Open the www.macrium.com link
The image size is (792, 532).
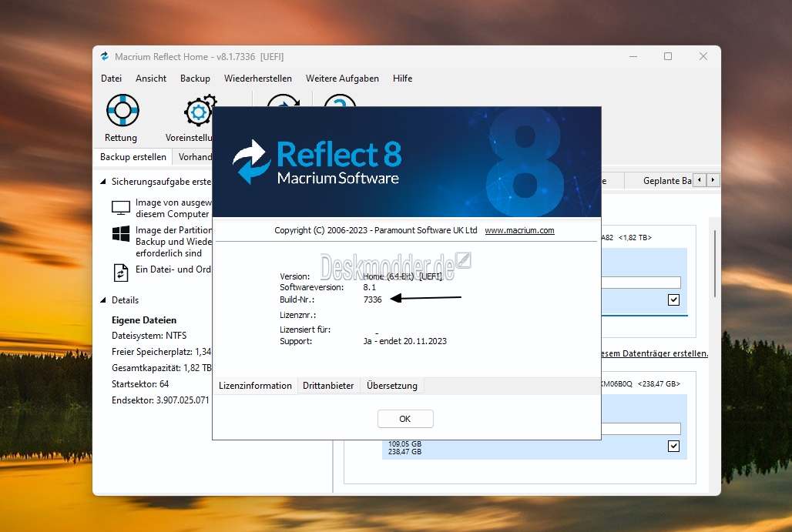[519, 230]
